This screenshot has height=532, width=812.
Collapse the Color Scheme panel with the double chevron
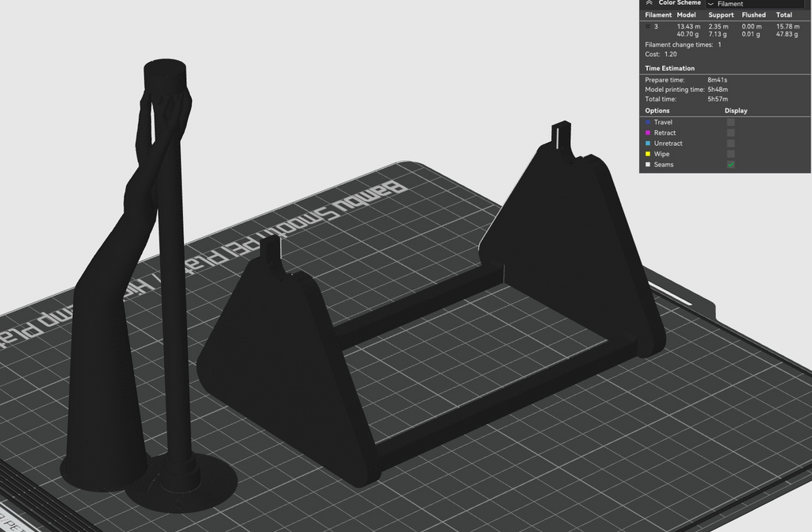[x=649, y=2]
